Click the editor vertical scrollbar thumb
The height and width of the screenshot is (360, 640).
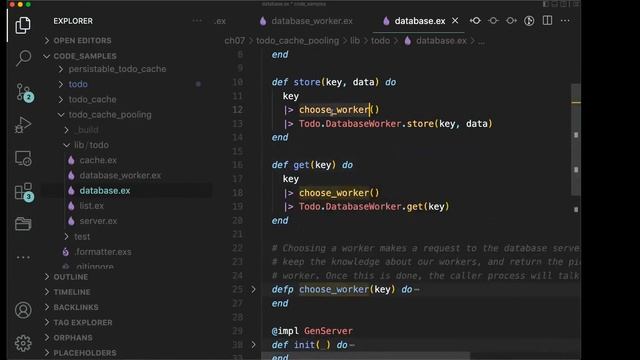pos(576,140)
